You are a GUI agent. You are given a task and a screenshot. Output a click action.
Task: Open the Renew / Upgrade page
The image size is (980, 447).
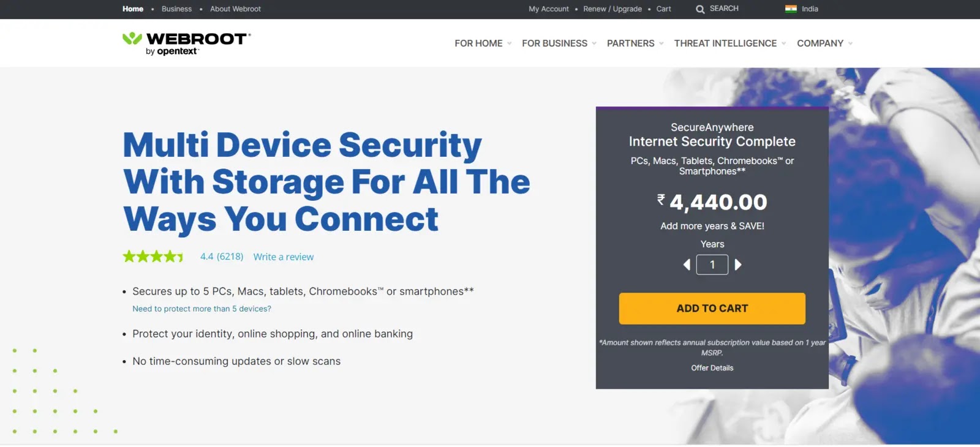pyautogui.click(x=612, y=9)
